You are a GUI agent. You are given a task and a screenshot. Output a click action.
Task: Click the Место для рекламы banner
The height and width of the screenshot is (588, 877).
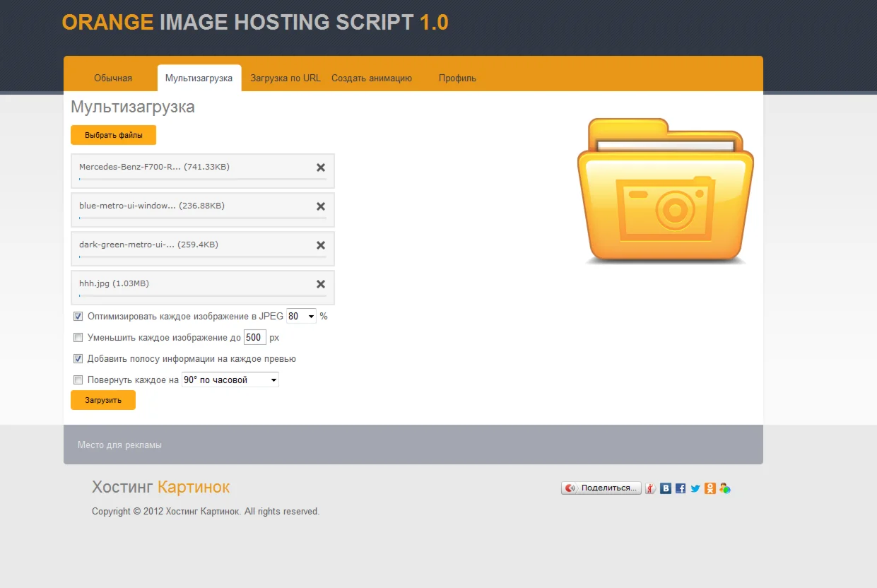pyautogui.click(x=413, y=445)
